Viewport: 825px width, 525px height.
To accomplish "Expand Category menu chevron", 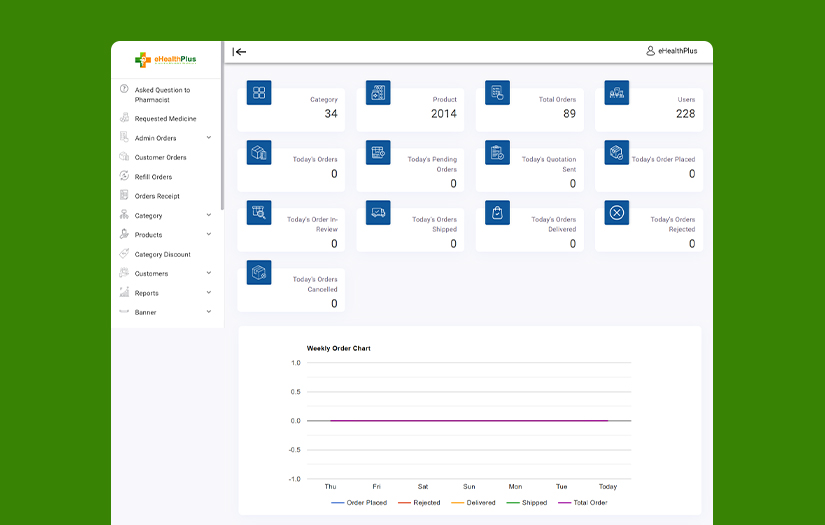I will pos(209,215).
